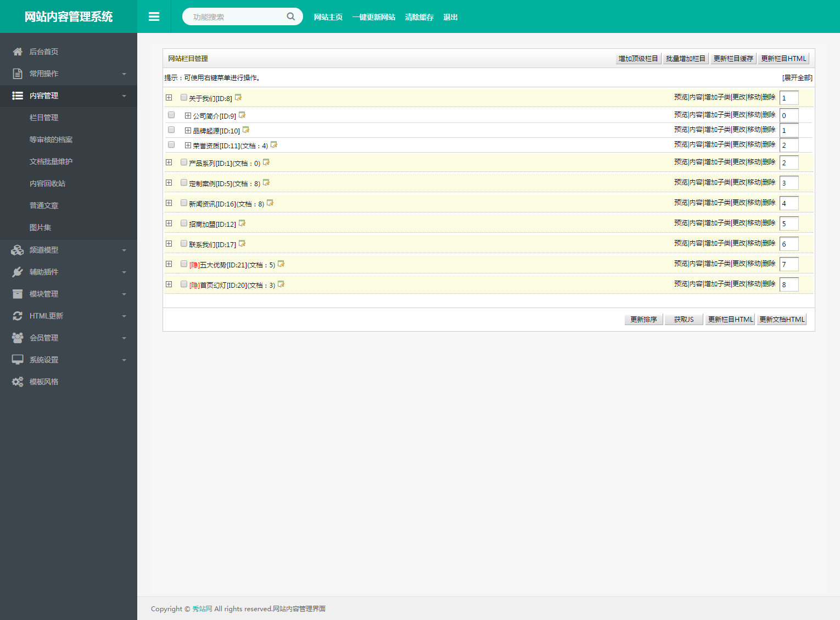Expand the 招商加盟 column node
The height and width of the screenshot is (620, 840).
[169, 224]
